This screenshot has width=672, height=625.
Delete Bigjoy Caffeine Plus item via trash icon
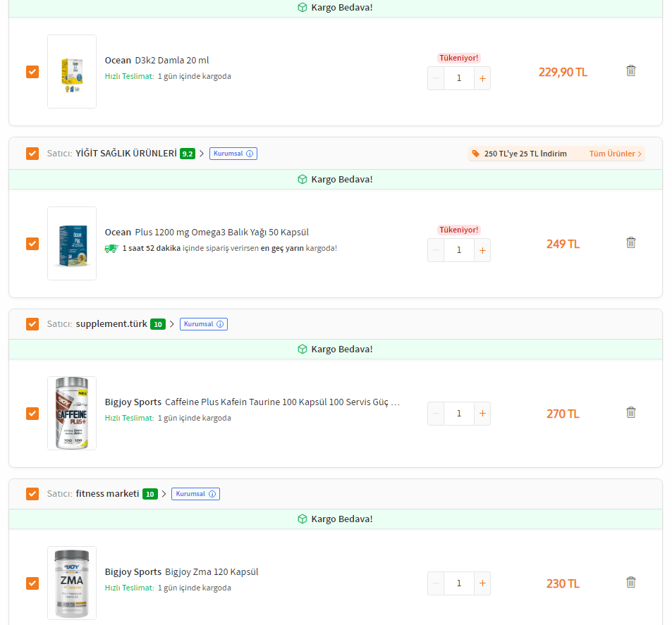click(x=630, y=412)
